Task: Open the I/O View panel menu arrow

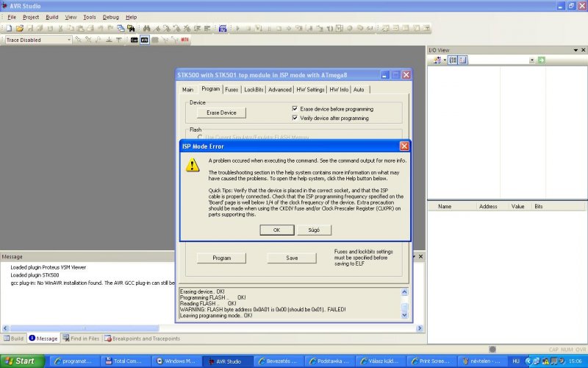Action: tap(576, 50)
